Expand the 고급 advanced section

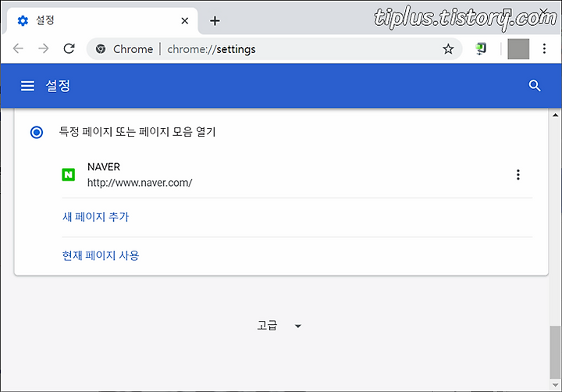tap(279, 326)
